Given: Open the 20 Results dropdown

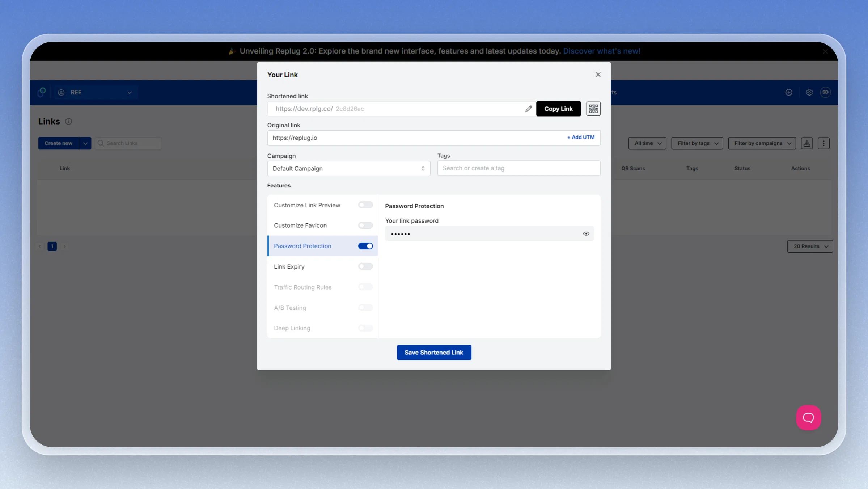Looking at the screenshot, I should click(x=810, y=246).
